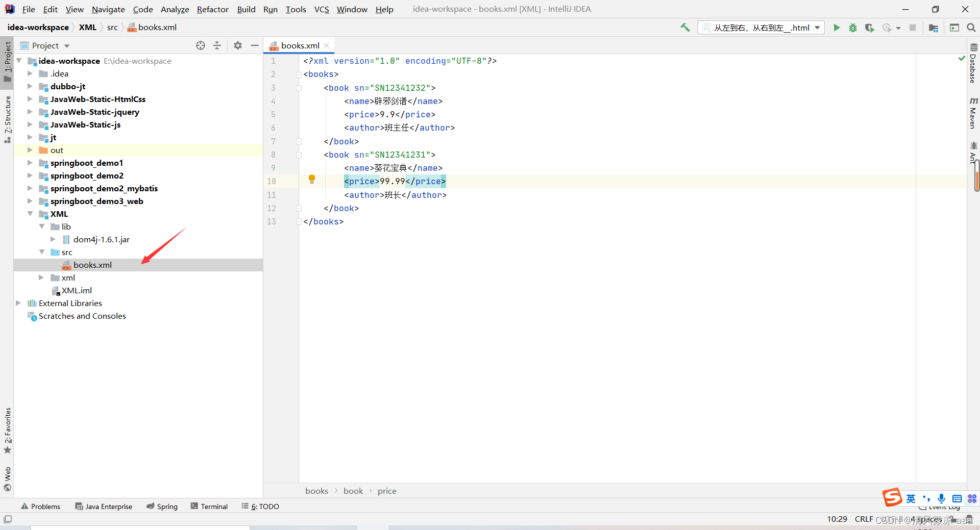Expand springboot_demo1 module
The image size is (980, 530).
30,163
